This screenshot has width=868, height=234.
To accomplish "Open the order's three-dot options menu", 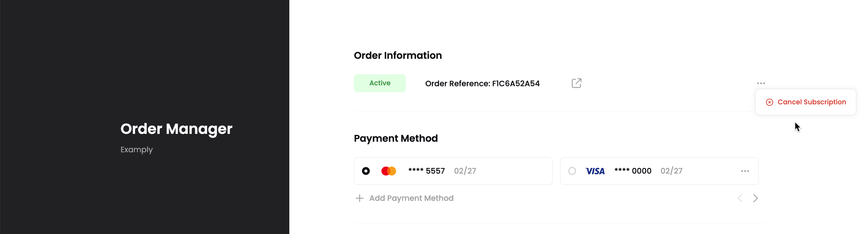I will tap(760, 83).
